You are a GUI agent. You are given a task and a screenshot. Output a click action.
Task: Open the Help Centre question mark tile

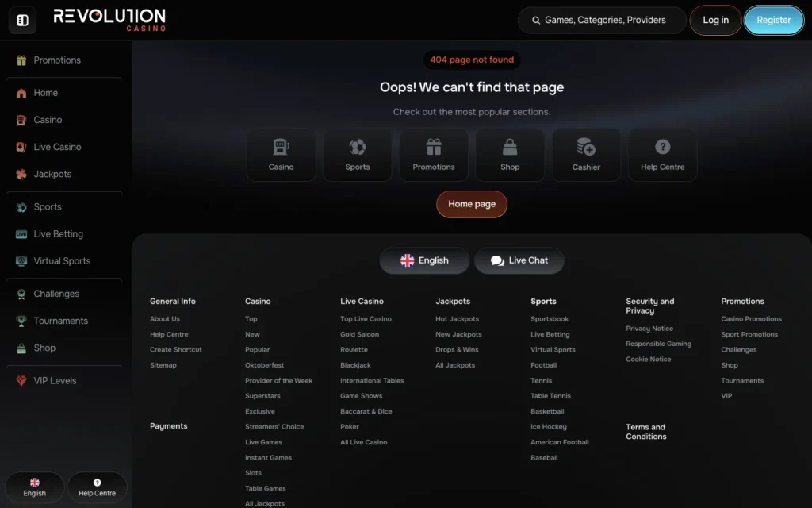[x=662, y=155]
